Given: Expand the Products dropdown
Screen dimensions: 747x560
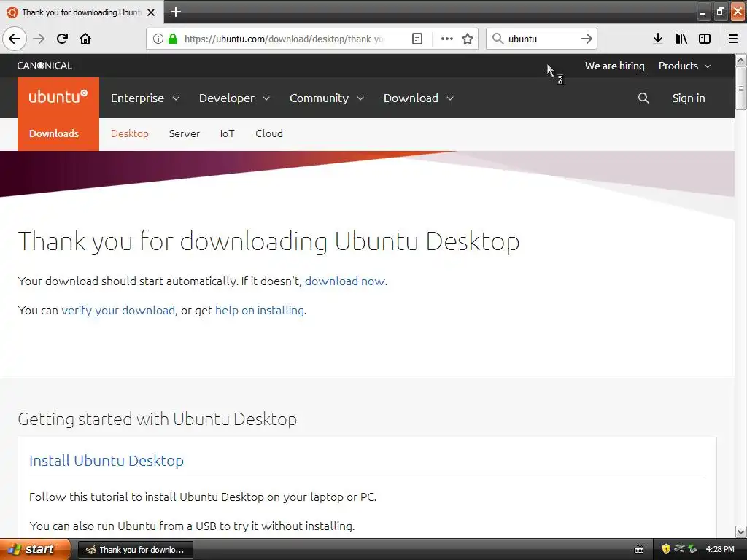Looking at the screenshot, I should [x=684, y=66].
